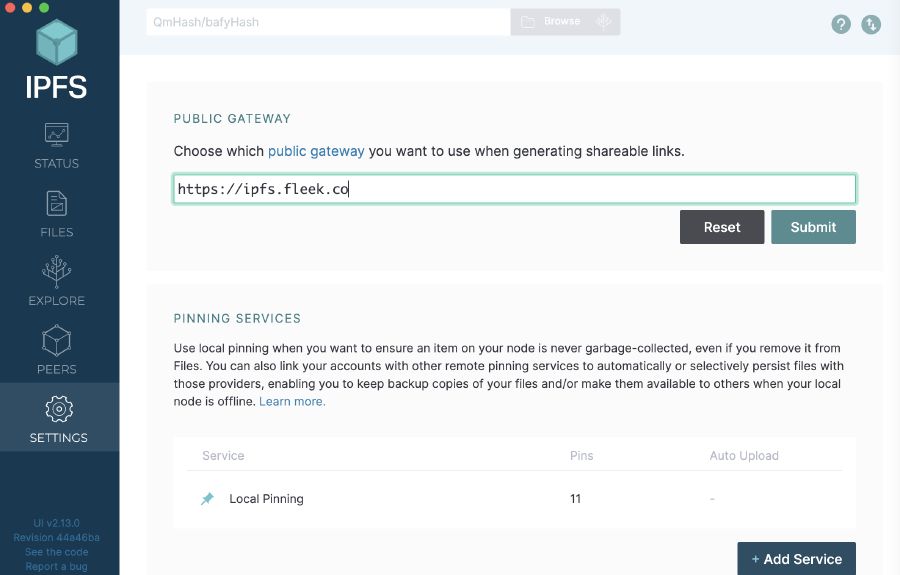Add a new pinning service
This screenshot has height=575, width=900.
click(x=796, y=559)
